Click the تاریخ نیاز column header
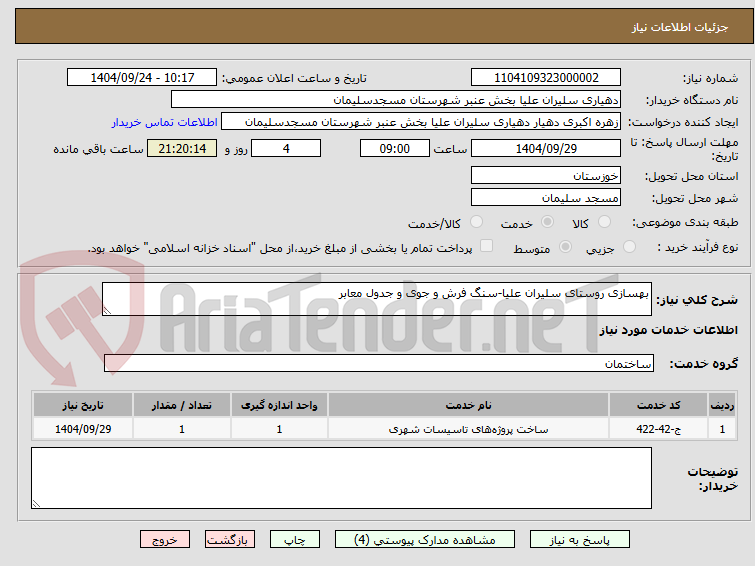755x566 pixels. pos(83,405)
